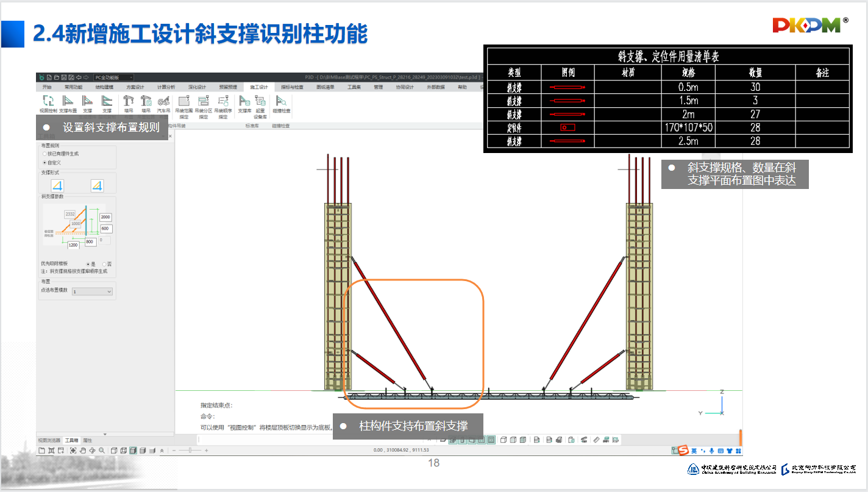Click the zoom magnifier in bottom toolbar
868x492 pixels.
pos(101,451)
